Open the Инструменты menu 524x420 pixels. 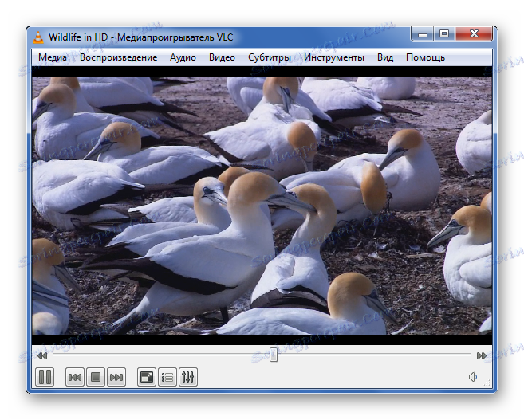click(x=334, y=57)
